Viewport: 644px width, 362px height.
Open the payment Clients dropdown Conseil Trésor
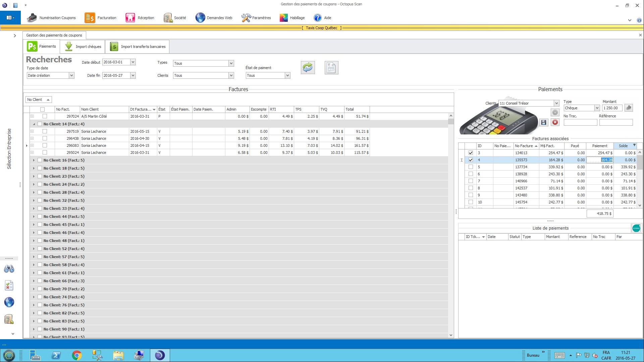pyautogui.click(x=556, y=103)
